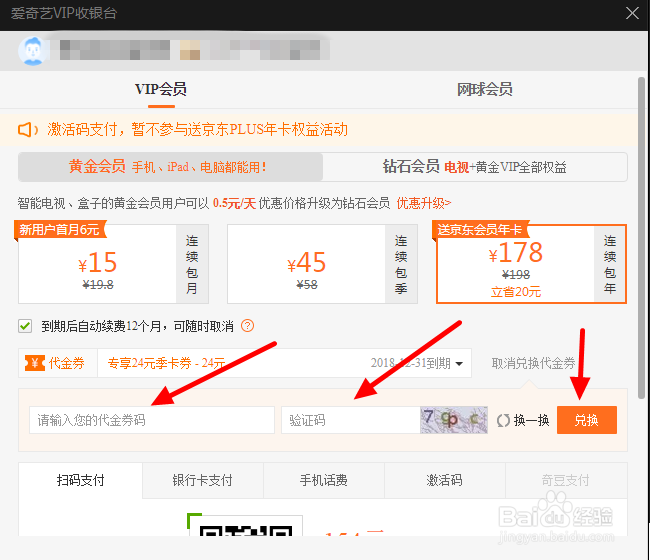Click the 新用户首月6元 badge

(x=59, y=229)
